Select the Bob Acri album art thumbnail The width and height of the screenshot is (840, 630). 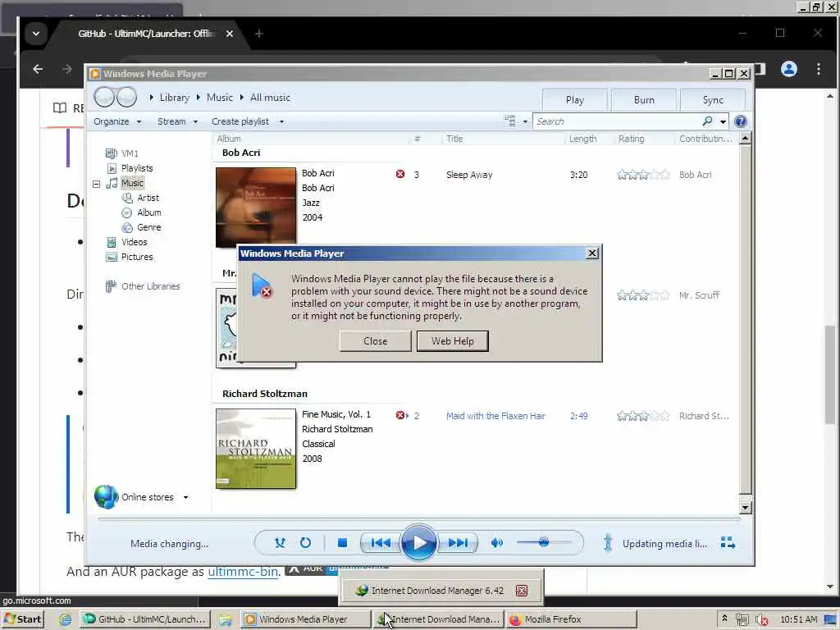256,208
